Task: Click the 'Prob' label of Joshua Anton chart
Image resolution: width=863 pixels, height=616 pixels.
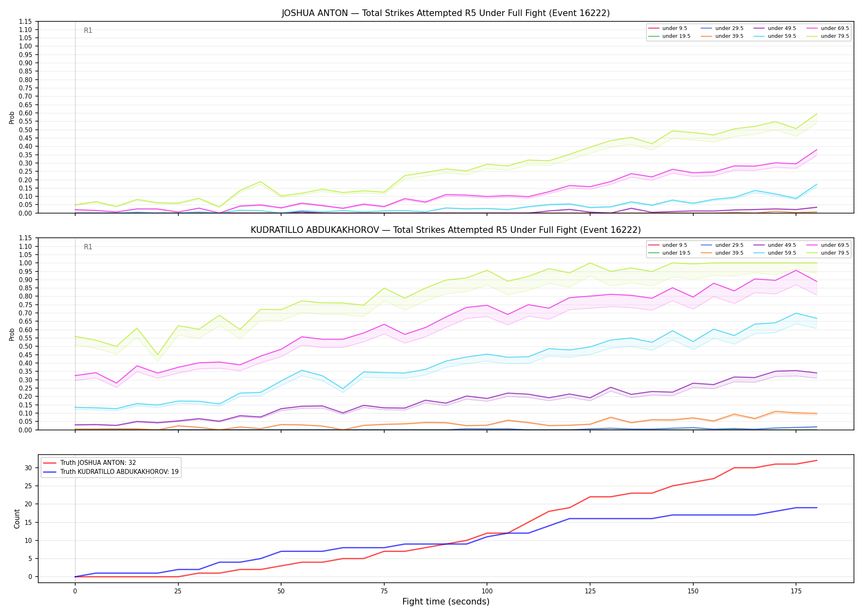Action: 12,117
